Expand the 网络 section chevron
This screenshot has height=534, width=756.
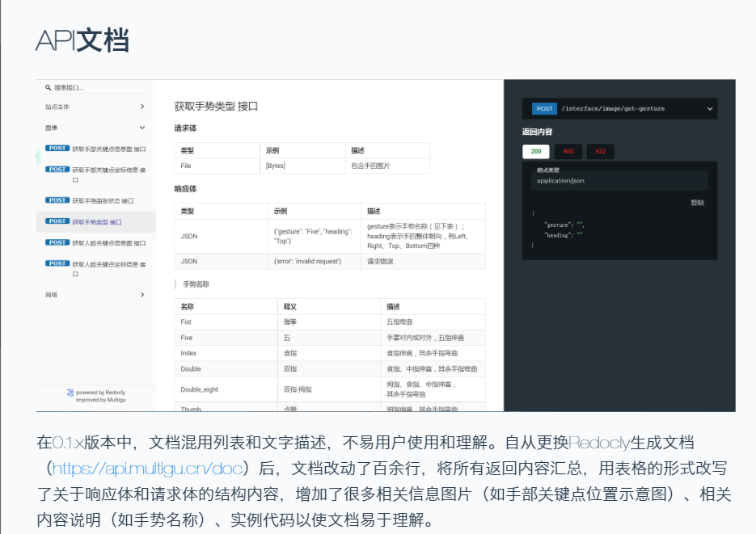142,294
